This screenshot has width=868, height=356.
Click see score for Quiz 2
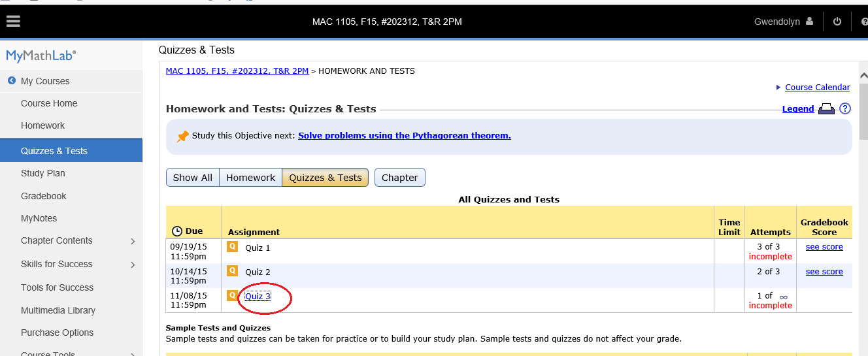click(824, 272)
